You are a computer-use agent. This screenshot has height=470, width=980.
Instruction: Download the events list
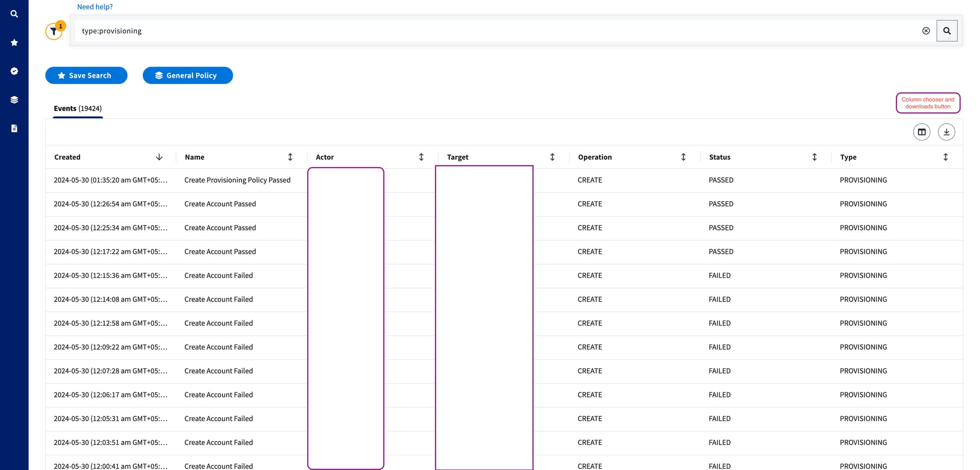click(x=946, y=132)
